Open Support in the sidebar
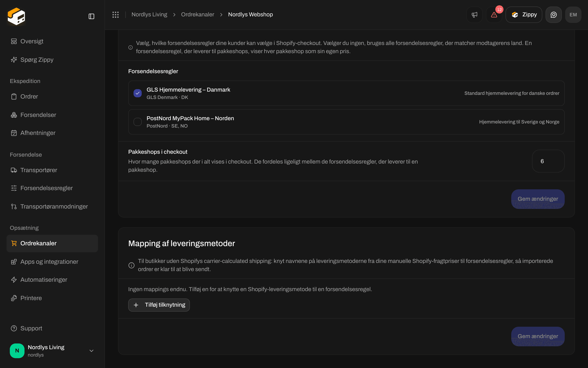 52,328
